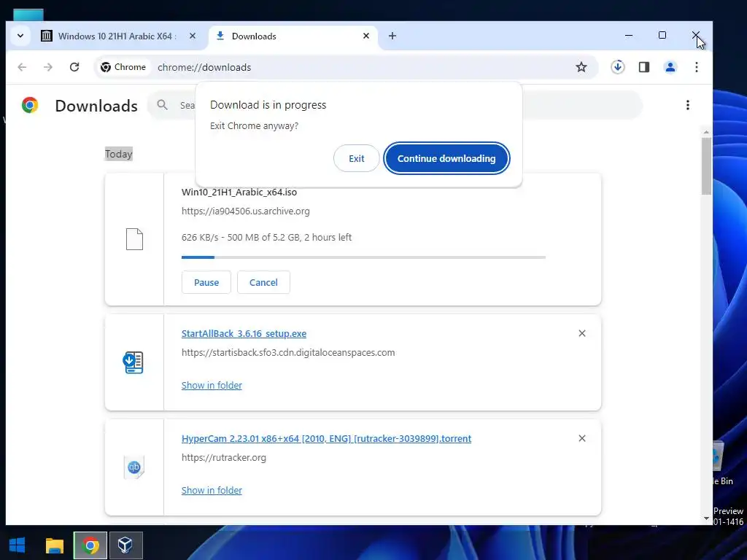Click the Win10 ISO download progress bar

[363, 257]
